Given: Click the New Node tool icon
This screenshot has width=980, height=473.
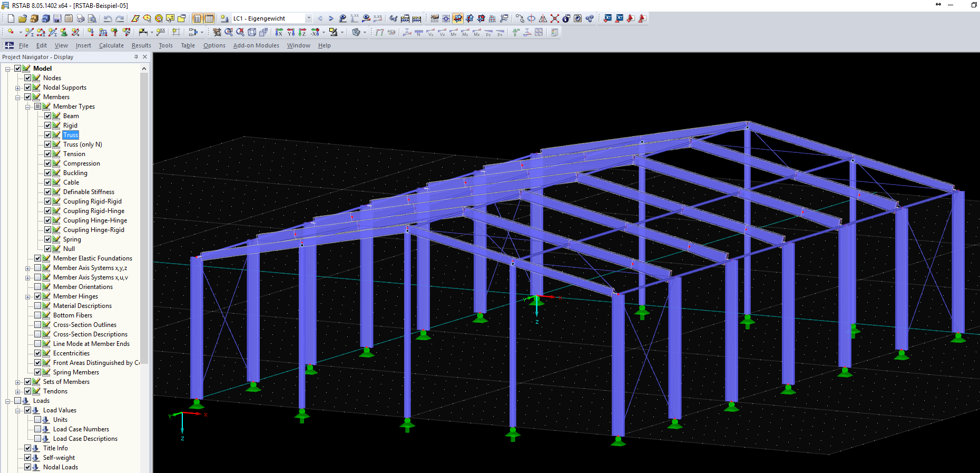Looking at the screenshot, I should [11, 32].
